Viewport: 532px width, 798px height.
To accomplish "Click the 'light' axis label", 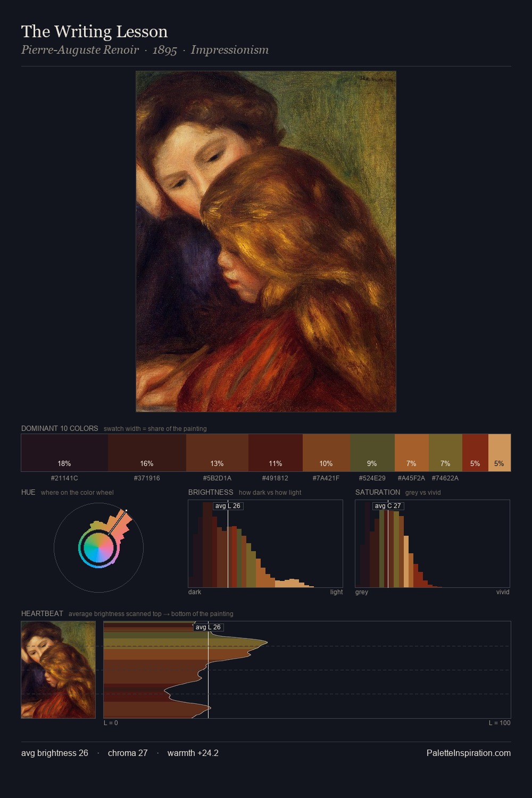I will 337,592.
